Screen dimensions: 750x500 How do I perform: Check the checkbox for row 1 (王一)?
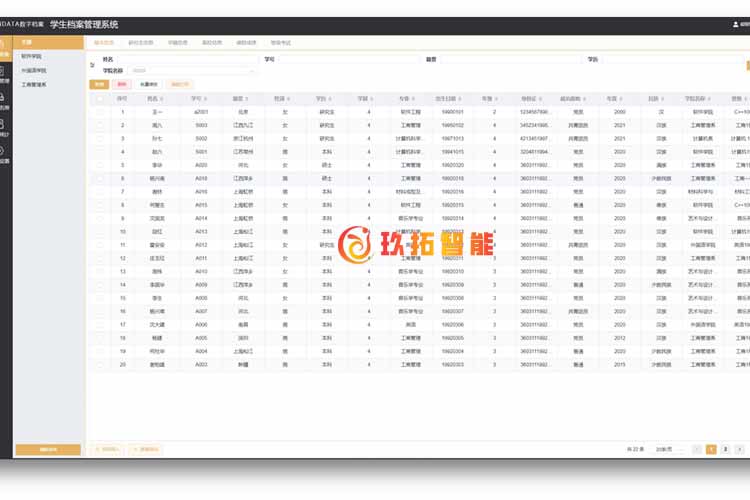[x=99, y=112]
